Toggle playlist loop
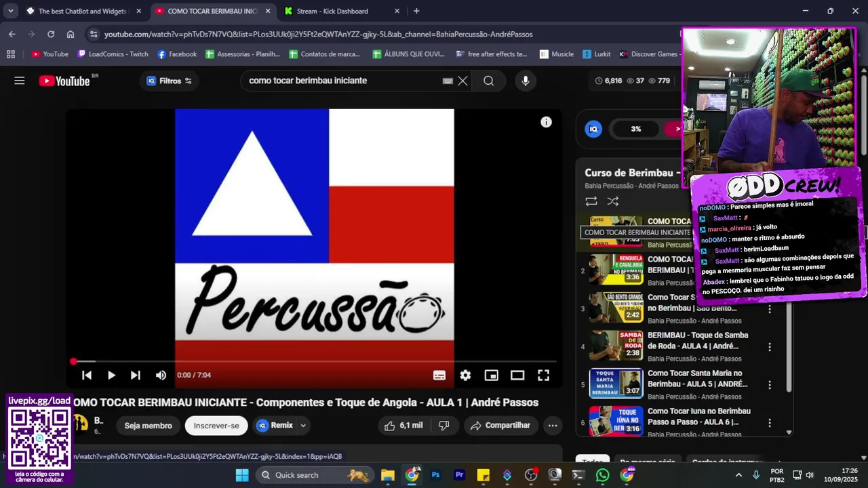The width and height of the screenshot is (868, 488). (591, 201)
